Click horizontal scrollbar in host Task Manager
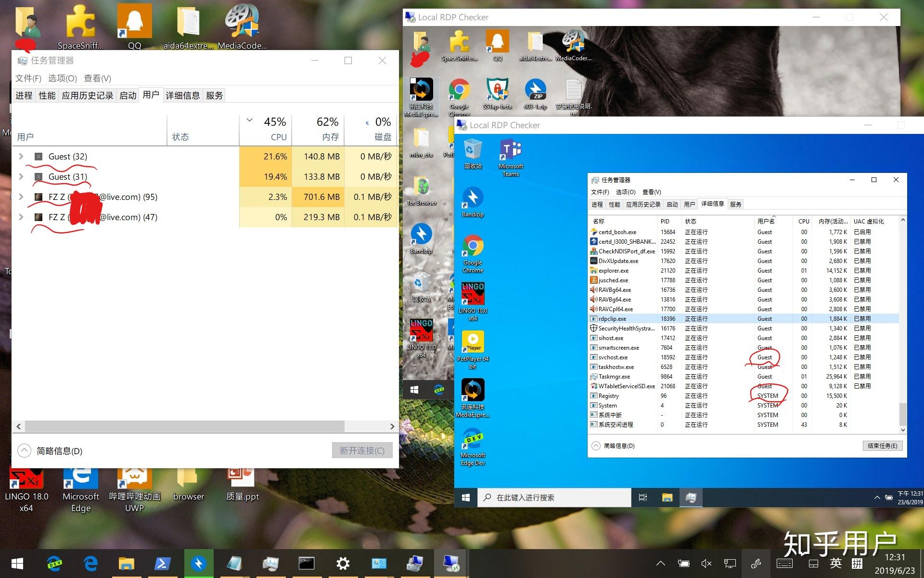Viewport: 924px width, 578px height. click(x=185, y=426)
